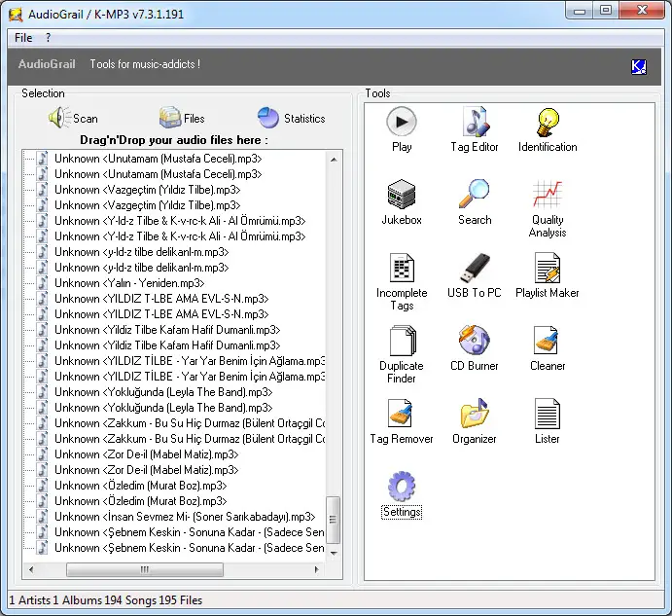Run the Quality Analysis tool
Image resolution: width=672 pixels, height=616 pixels.
pos(548,208)
